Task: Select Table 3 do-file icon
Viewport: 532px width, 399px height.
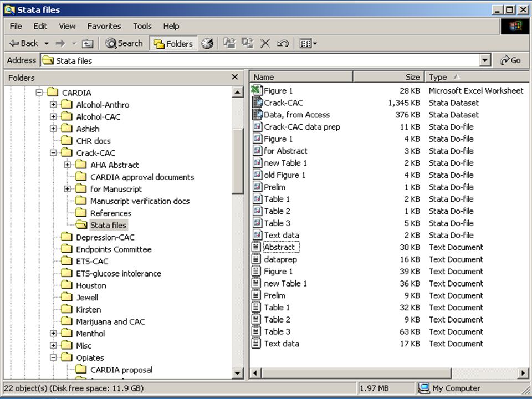Action: point(257,223)
